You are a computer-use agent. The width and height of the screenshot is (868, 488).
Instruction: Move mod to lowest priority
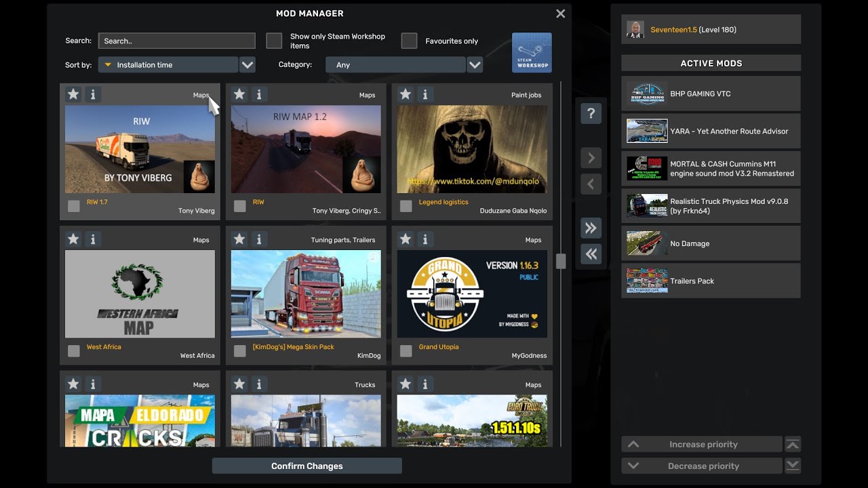coord(793,466)
